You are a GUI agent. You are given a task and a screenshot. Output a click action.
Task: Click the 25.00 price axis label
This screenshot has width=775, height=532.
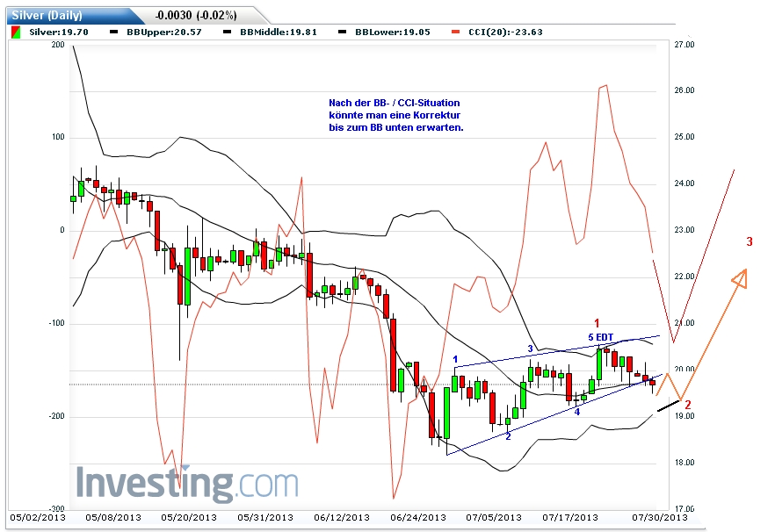pos(684,137)
